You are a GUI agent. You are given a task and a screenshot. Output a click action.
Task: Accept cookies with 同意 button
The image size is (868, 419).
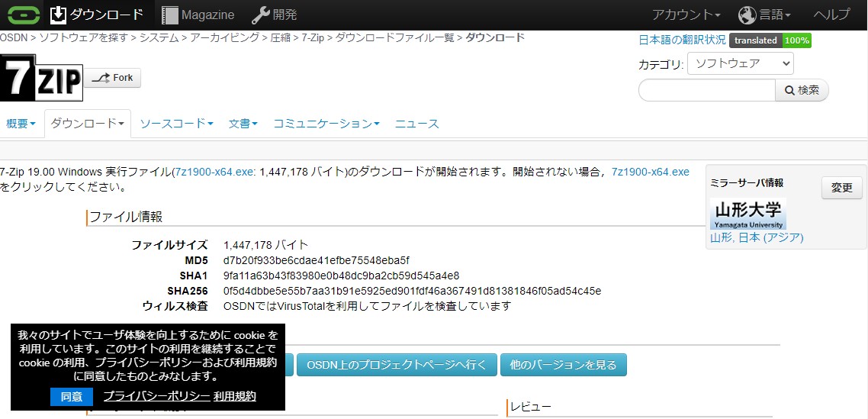pos(72,396)
